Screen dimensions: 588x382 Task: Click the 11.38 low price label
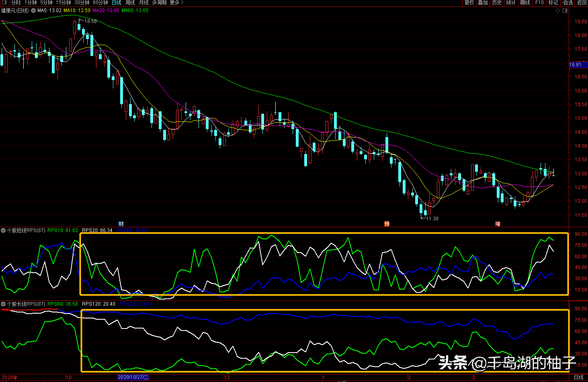(432, 219)
